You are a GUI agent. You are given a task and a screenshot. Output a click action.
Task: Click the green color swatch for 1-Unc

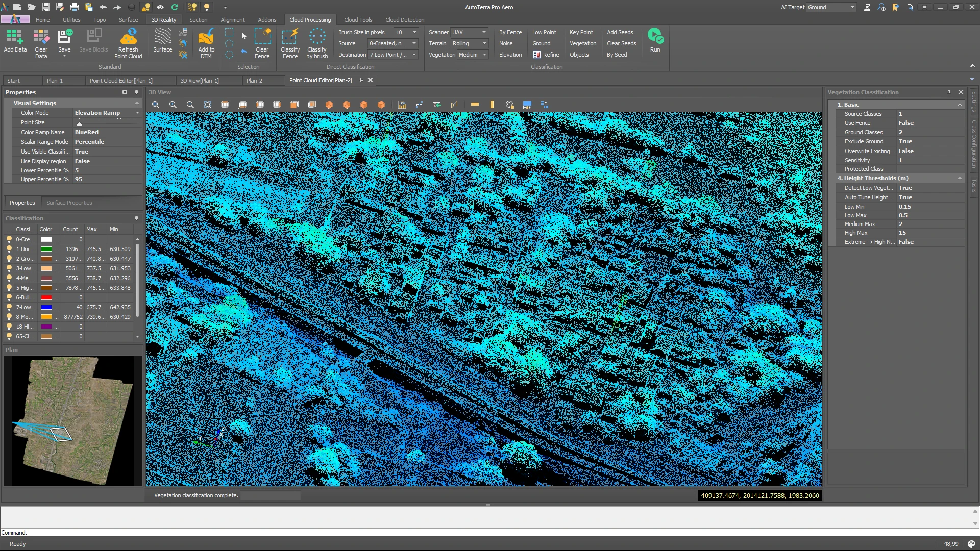[46, 249]
